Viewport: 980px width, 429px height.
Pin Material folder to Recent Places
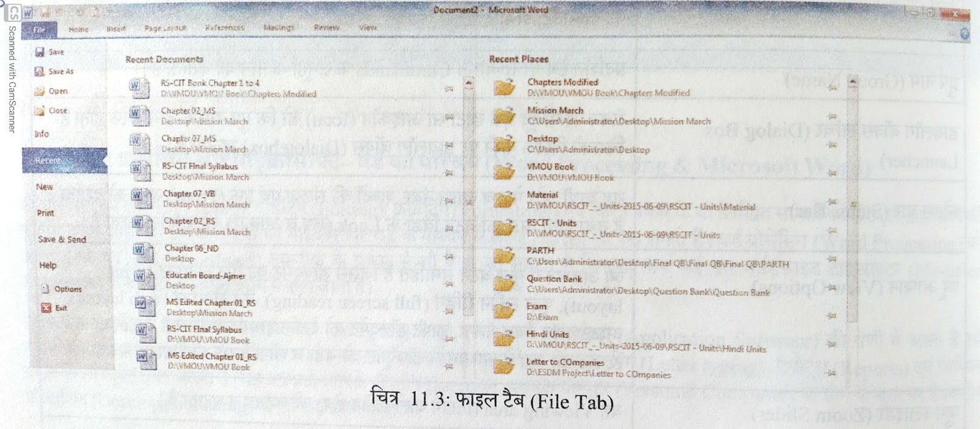tap(832, 202)
